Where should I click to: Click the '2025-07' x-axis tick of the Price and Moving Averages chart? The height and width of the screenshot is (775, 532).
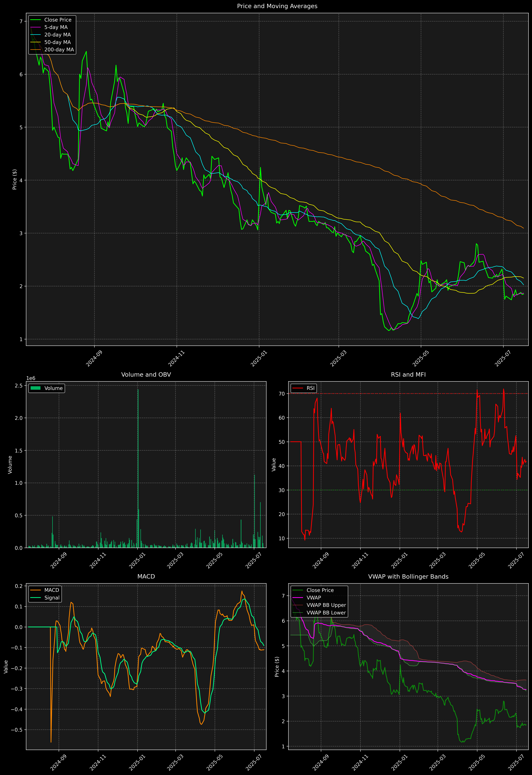click(x=503, y=358)
